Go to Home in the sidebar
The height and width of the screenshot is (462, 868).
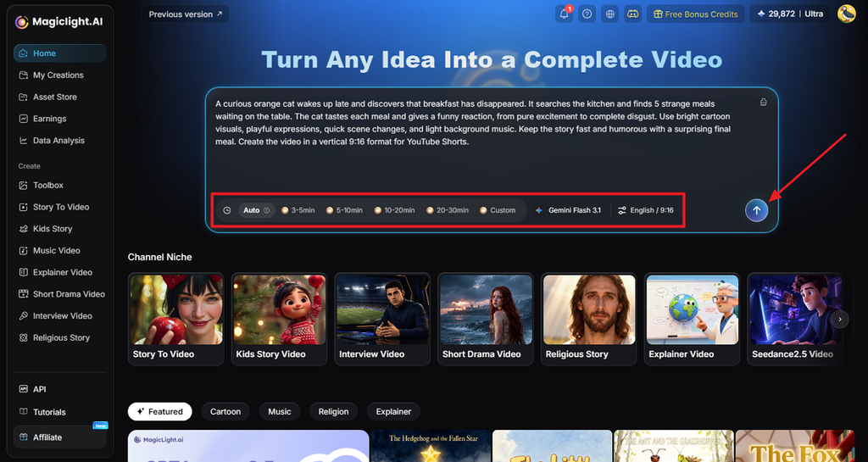[x=60, y=53]
